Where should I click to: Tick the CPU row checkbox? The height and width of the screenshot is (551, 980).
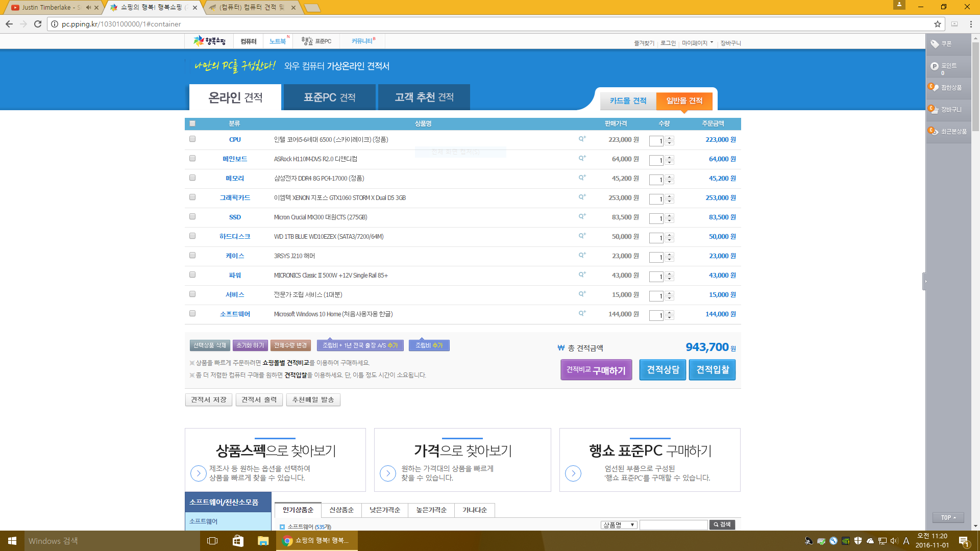(x=192, y=139)
